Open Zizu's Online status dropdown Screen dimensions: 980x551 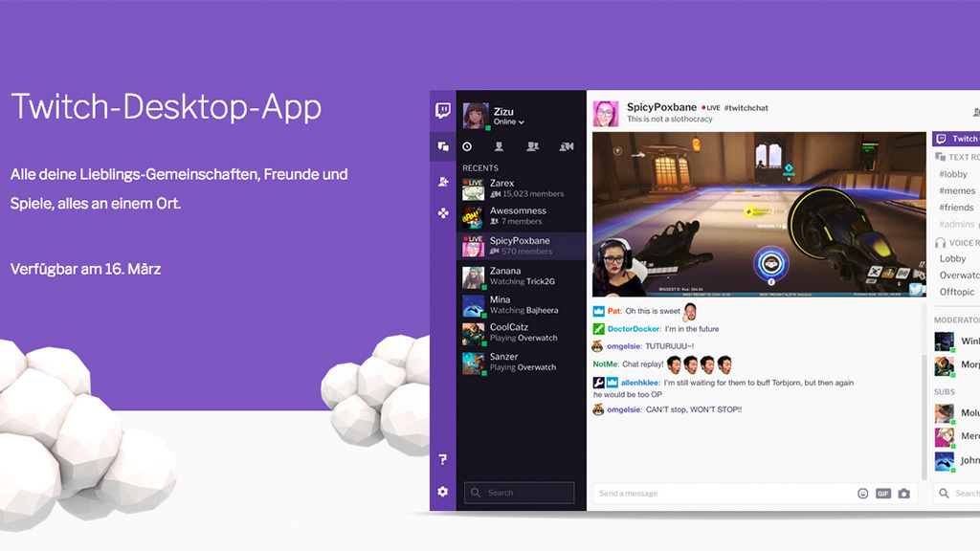point(508,121)
